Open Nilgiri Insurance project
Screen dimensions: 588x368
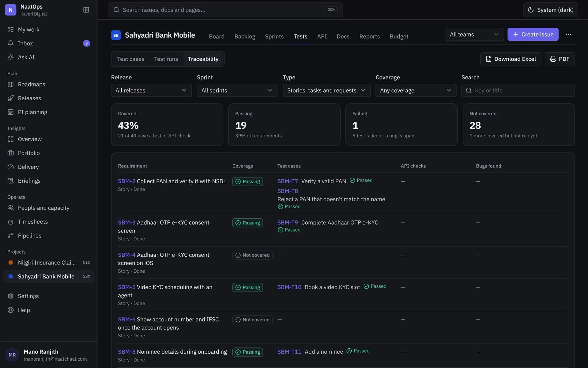pyautogui.click(x=49, y=263)
